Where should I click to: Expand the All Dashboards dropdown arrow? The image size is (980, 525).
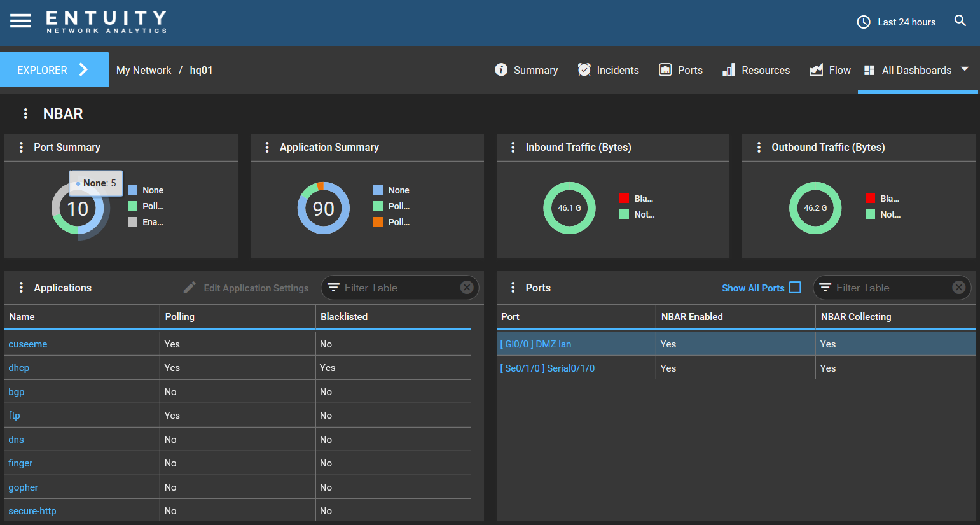point(965,69)
